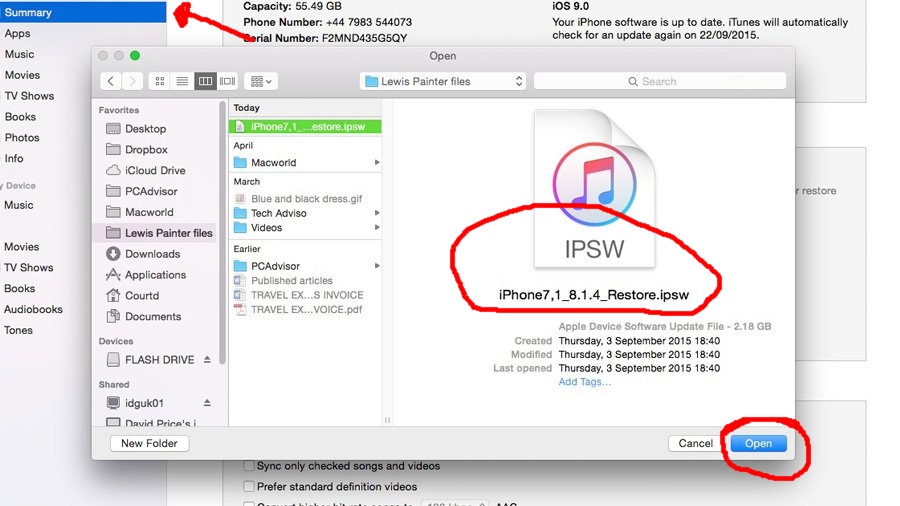Open Summary tab in iTunes sidebar
Viewport: 900px width, 506px height.
[83, 12]
